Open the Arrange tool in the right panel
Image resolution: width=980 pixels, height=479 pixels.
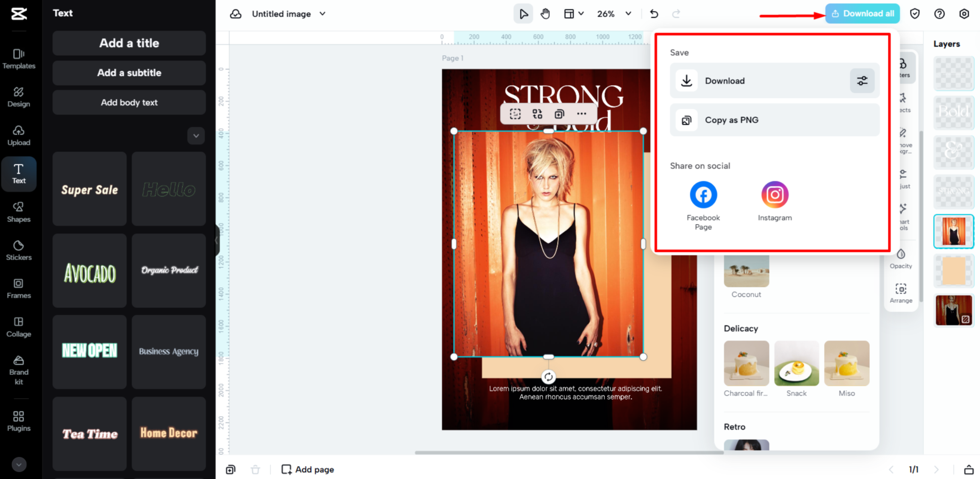900,293
